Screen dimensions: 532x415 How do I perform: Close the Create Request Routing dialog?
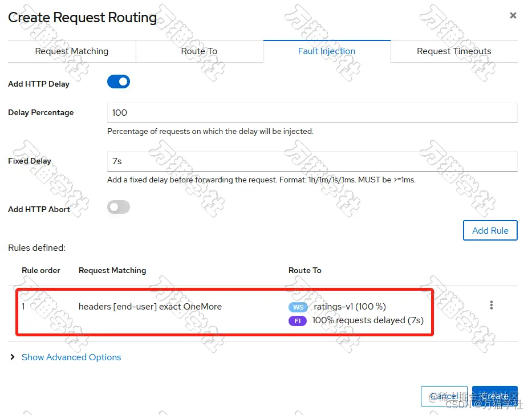(513, 15)
